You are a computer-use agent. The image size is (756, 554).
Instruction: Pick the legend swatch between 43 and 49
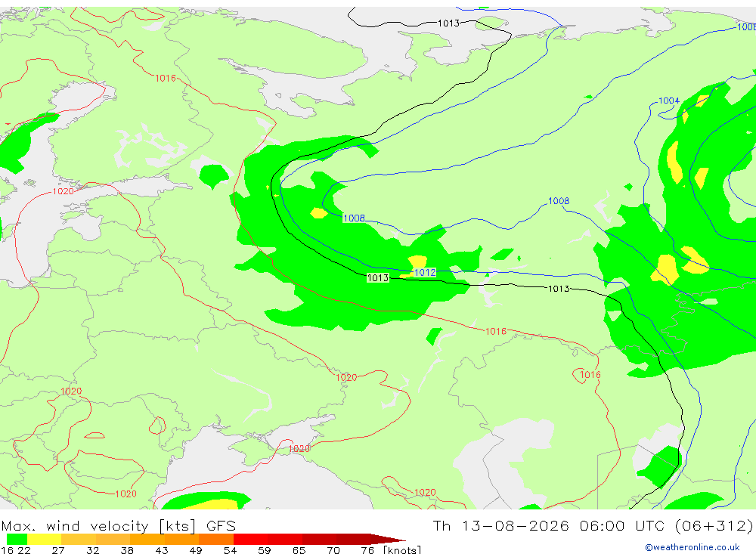coord(181,539)
